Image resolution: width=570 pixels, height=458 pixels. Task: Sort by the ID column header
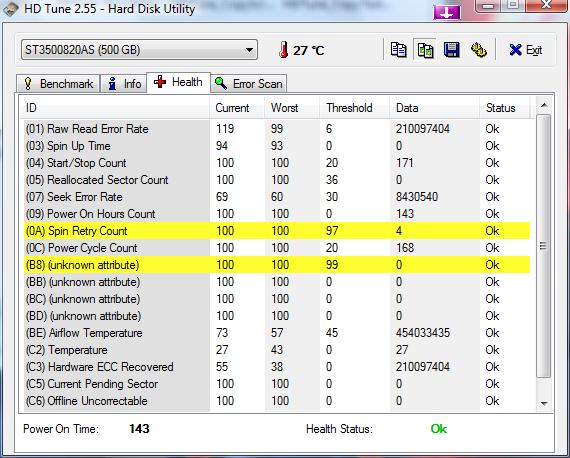click(115, 108)
